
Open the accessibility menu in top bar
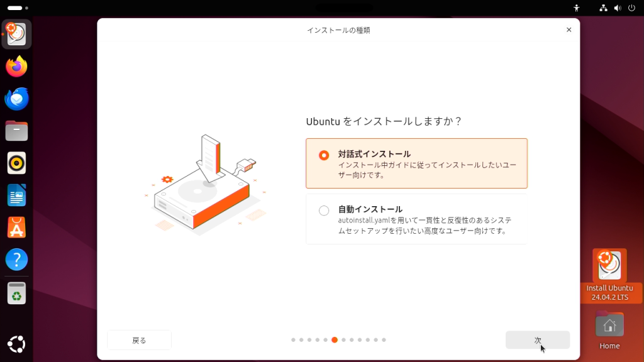(x=577, y=8)
